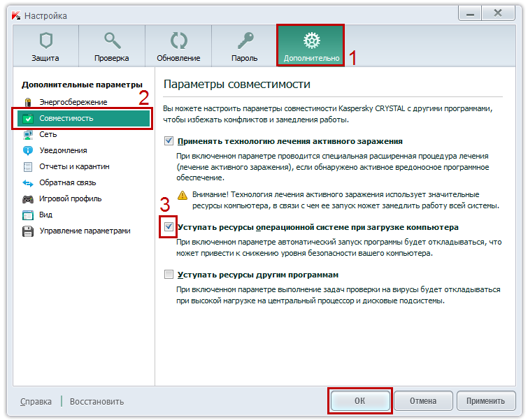
Task: Open the Игровой профиль gamepad item
Action: coord(28,198)
